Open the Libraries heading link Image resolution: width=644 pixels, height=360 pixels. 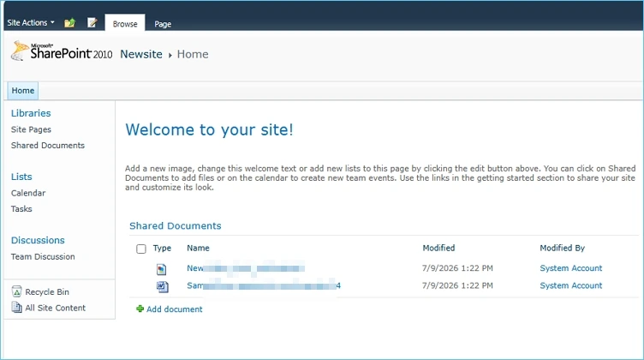pos(31,113)
